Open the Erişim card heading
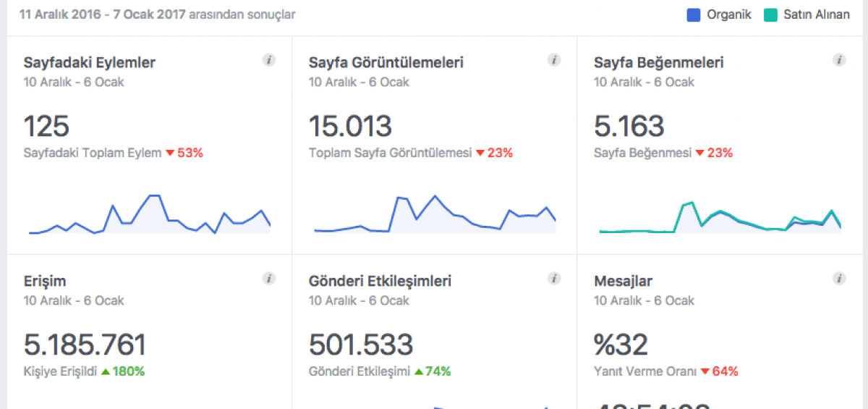868x409 pixels. (x=45, y=281)
